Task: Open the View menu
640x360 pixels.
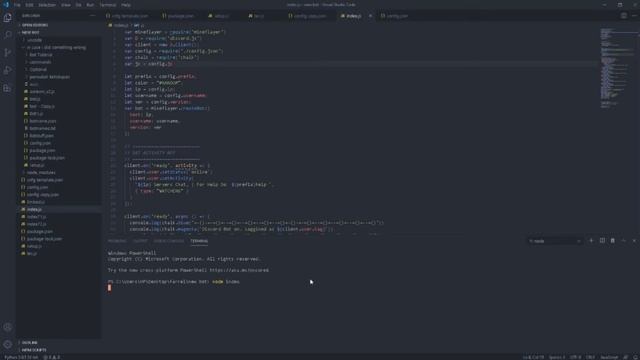Action: [66, 5]
